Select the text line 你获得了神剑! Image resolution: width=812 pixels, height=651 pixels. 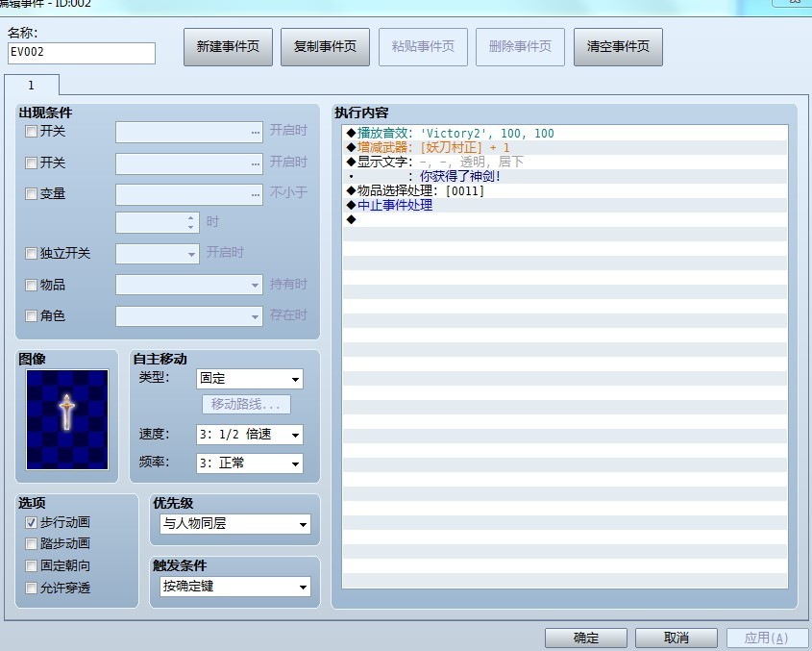click(x=564, y=177)
